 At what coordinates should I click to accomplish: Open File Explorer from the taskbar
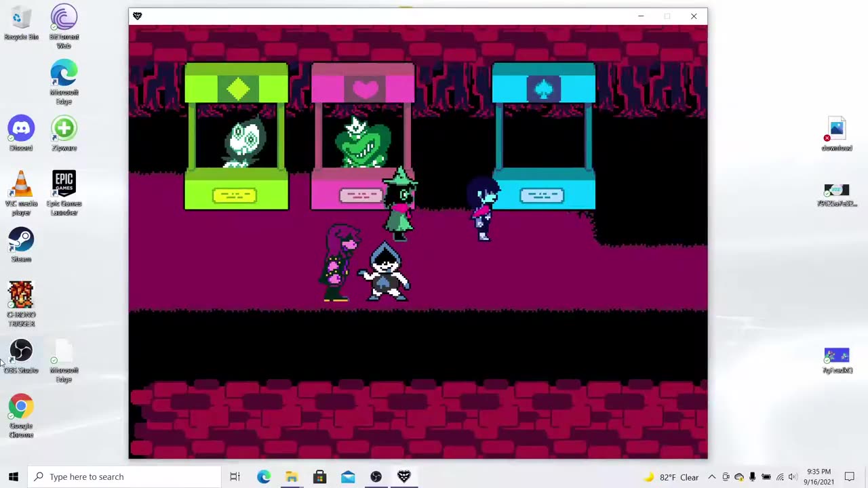point(292,476)
